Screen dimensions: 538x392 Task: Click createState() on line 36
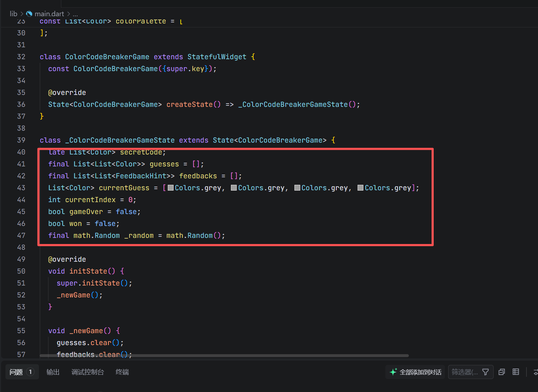(193, 104)
